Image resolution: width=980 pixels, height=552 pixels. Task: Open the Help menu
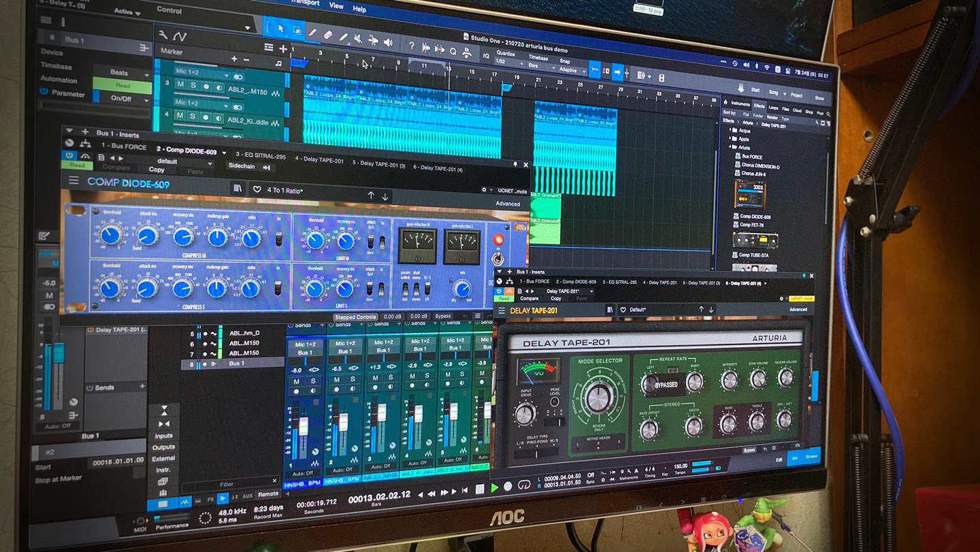(x=359, y=10)
